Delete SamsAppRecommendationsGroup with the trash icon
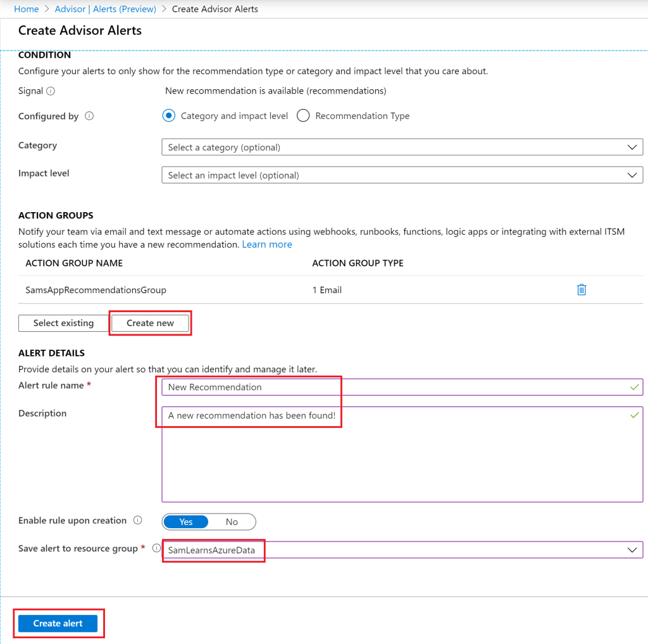Screen dimensions: 648x644 (x=582, y=290)
